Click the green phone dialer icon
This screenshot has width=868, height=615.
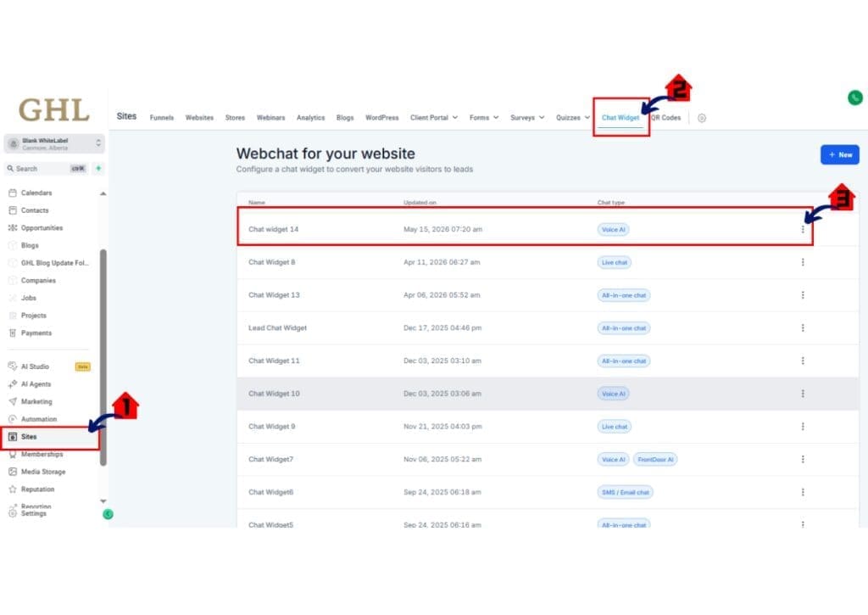854,98
